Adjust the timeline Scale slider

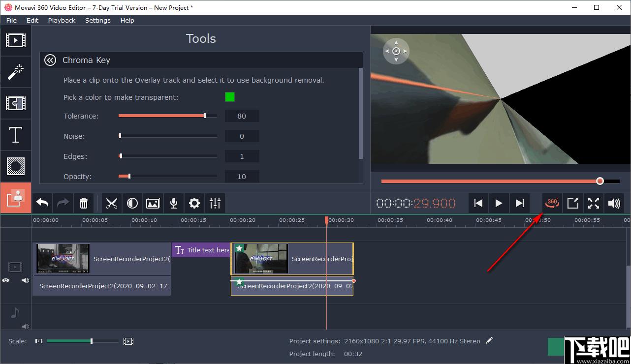(x=83, y=341)
